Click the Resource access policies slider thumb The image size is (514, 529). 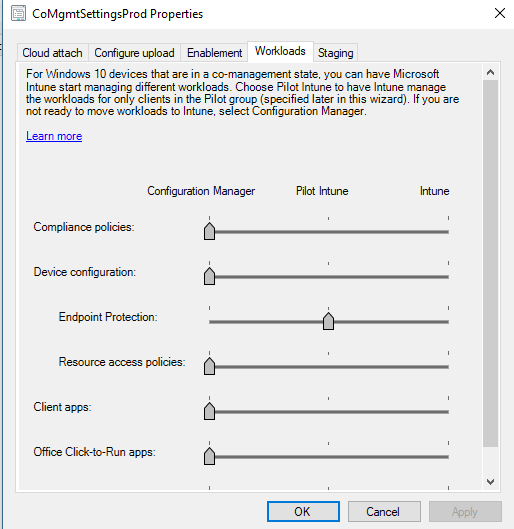coord(209,366)
